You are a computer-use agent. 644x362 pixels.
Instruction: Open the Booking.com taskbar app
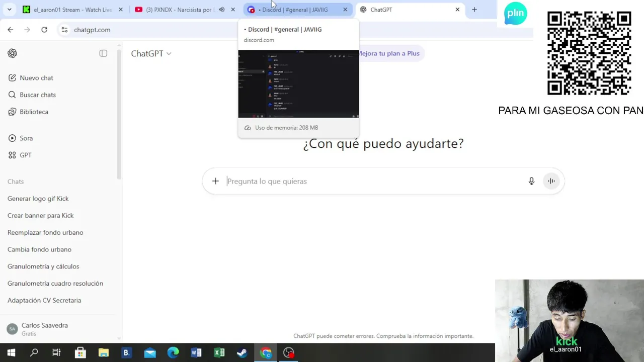click(126, 353)
